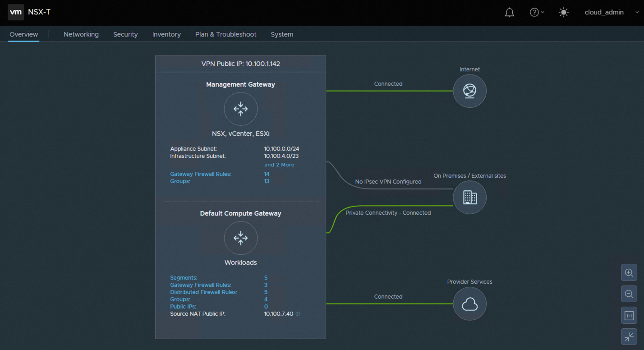The width and height of the screenshot is (644, 350).
Task: Open the Segments link
Action: [184, 278]
